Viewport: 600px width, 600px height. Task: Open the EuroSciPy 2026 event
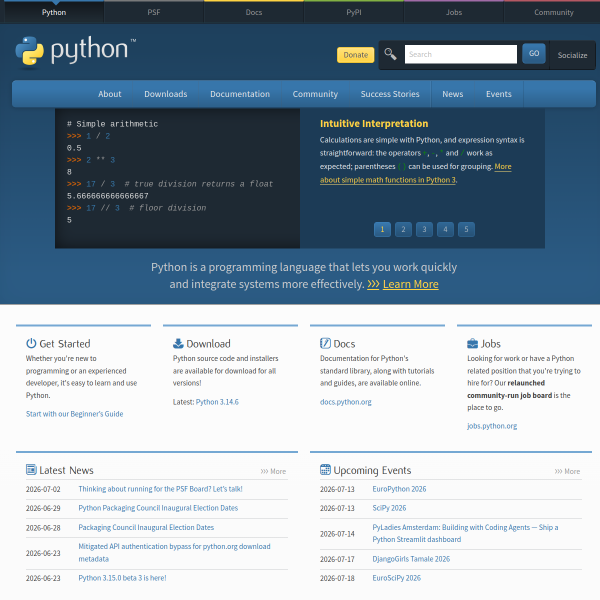point(396,578)
